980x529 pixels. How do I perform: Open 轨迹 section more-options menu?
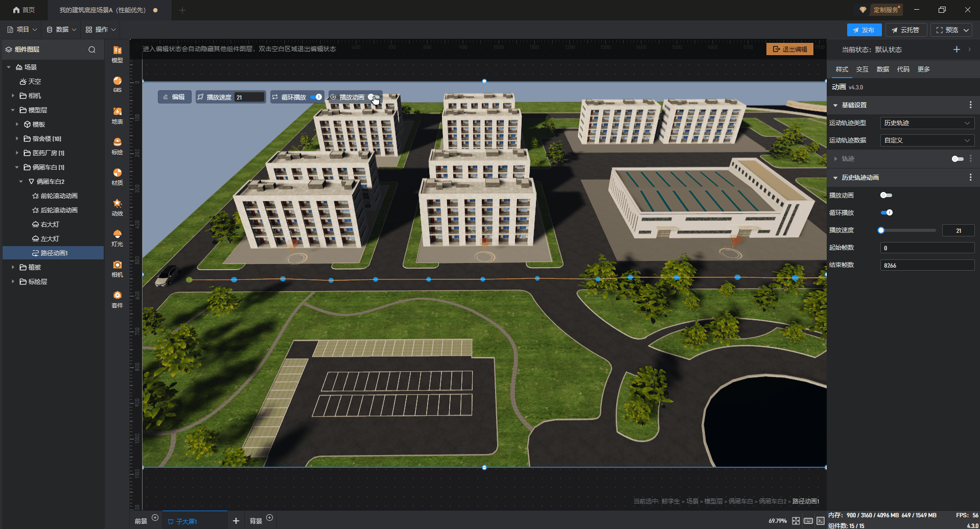coord(970,159)
